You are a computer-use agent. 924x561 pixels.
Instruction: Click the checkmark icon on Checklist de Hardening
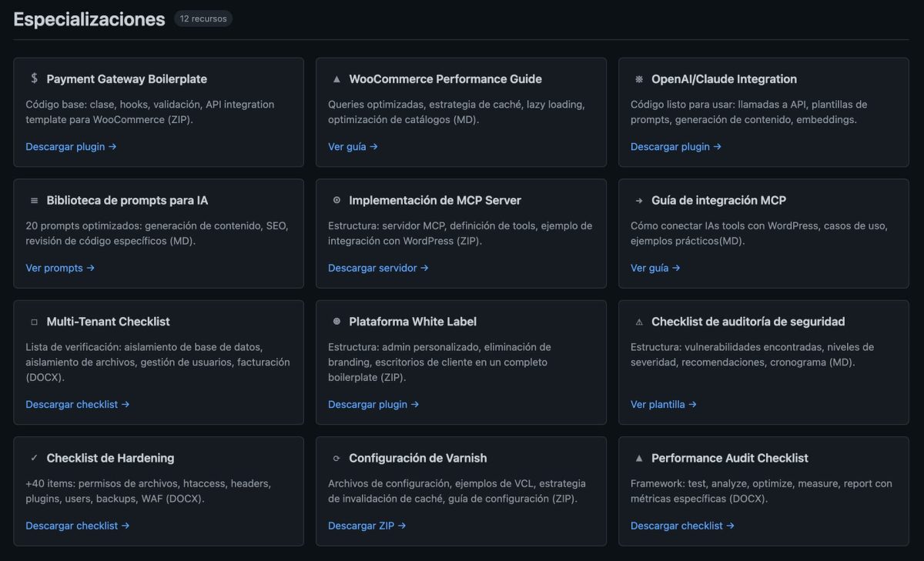[34, 458]
